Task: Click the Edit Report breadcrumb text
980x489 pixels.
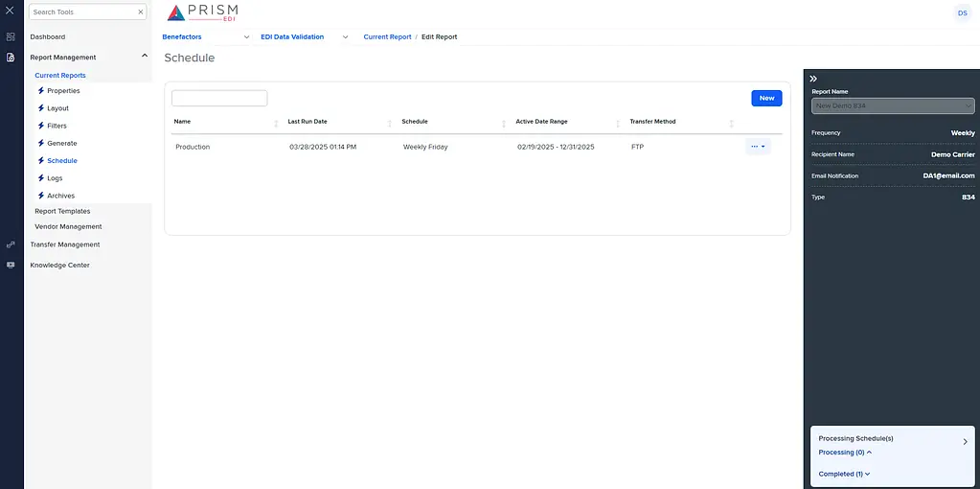Action: [440, 36]
